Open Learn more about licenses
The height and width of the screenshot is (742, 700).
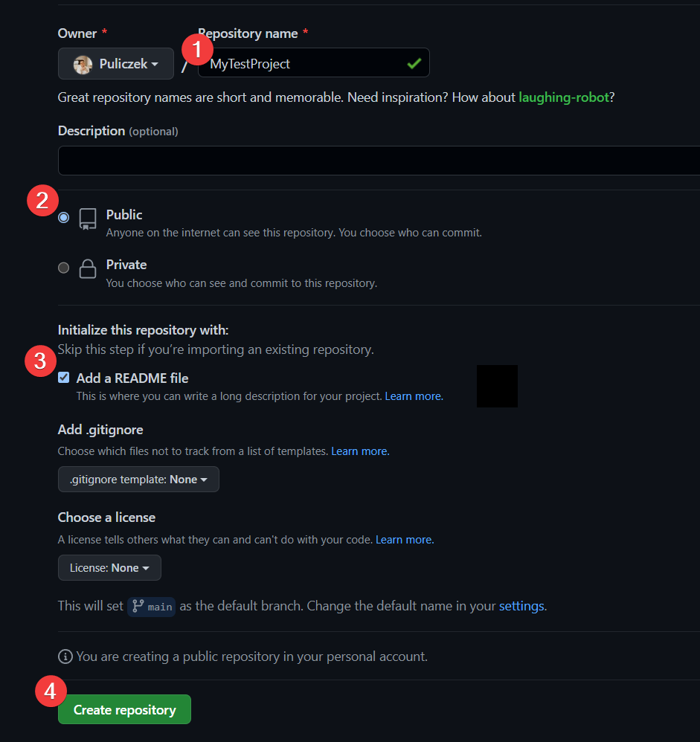403,539
